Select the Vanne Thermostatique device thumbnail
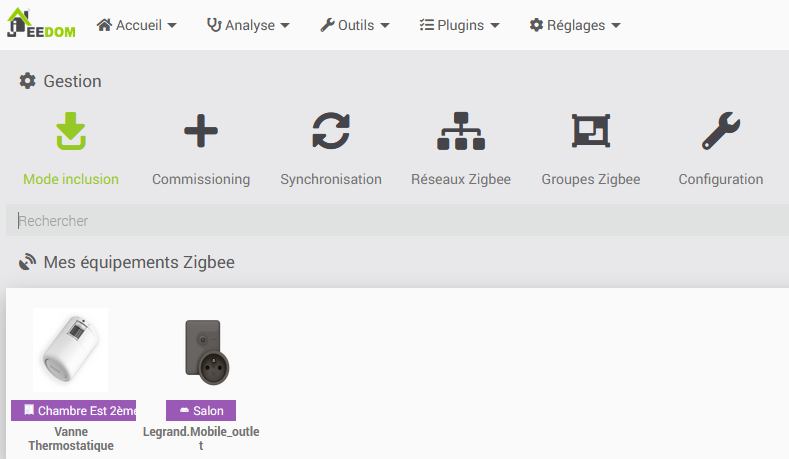The image size is (789, 459). click(x=70, y=350)
